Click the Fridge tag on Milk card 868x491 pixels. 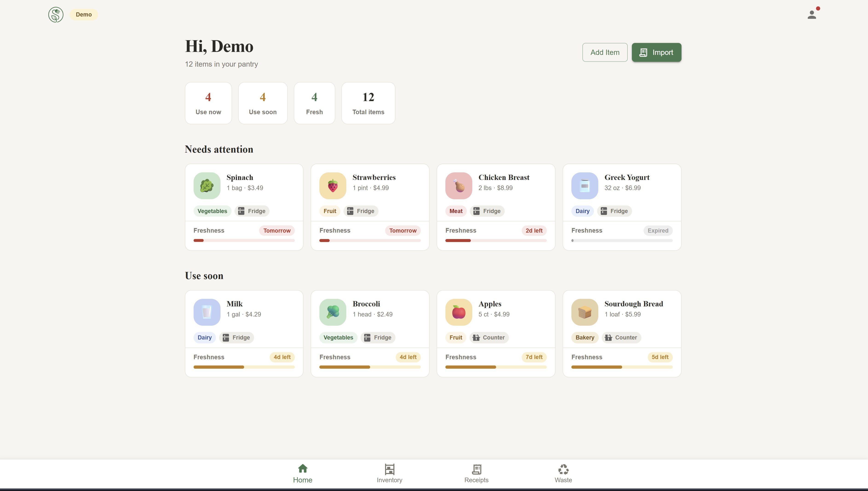(236, 338)
